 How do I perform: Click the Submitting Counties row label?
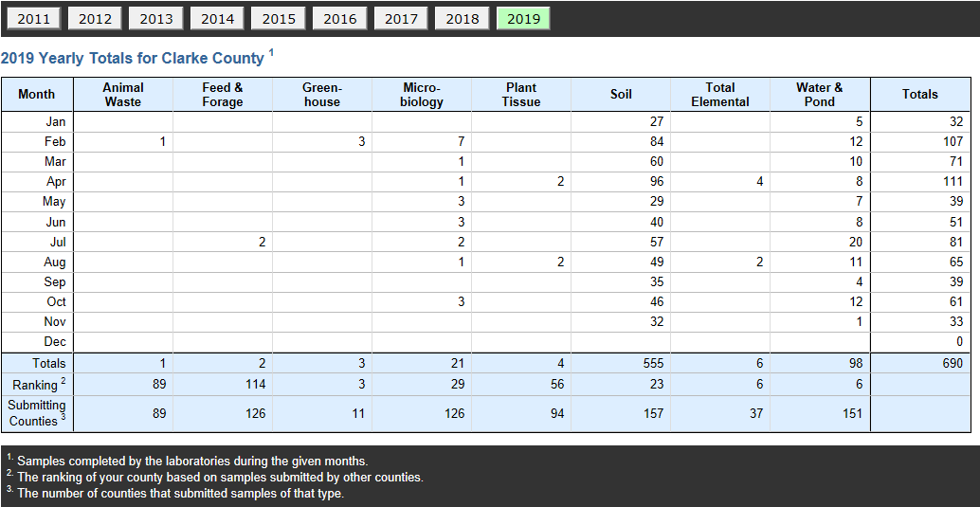[x=38, y=413]
